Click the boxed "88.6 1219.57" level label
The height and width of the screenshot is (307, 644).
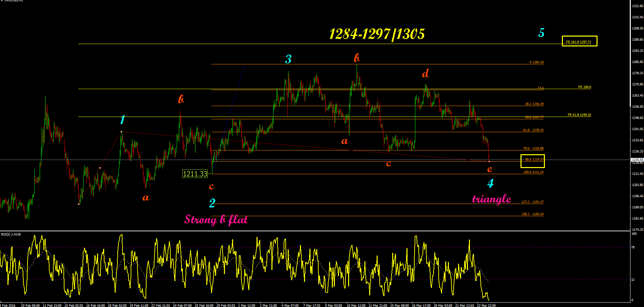click(534, 160)
